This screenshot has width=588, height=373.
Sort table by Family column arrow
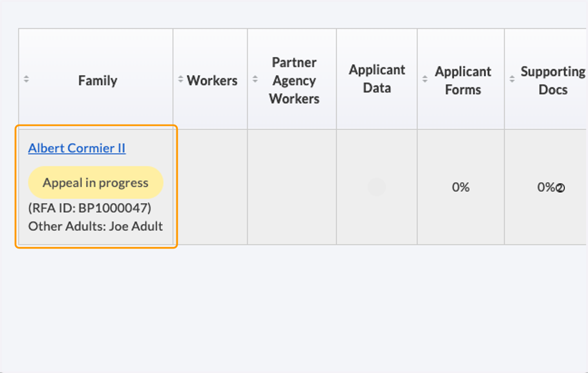tap(26, 79)
